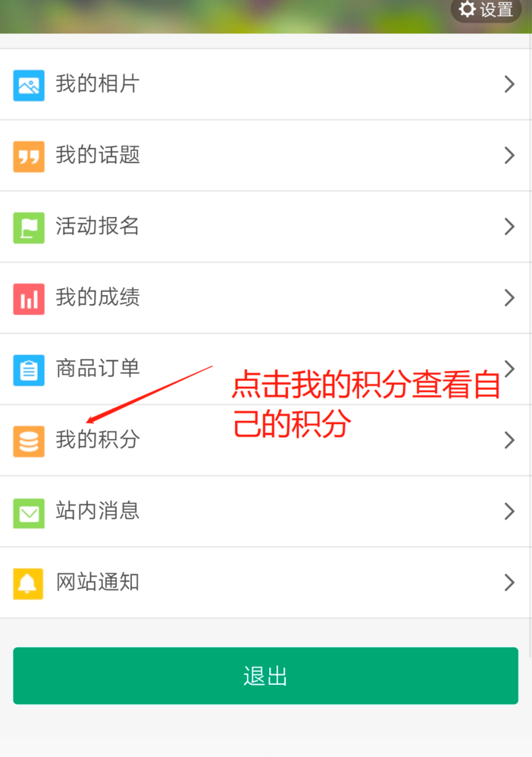Click the blue clipboard icon for 商品订单

coord(29,370)
